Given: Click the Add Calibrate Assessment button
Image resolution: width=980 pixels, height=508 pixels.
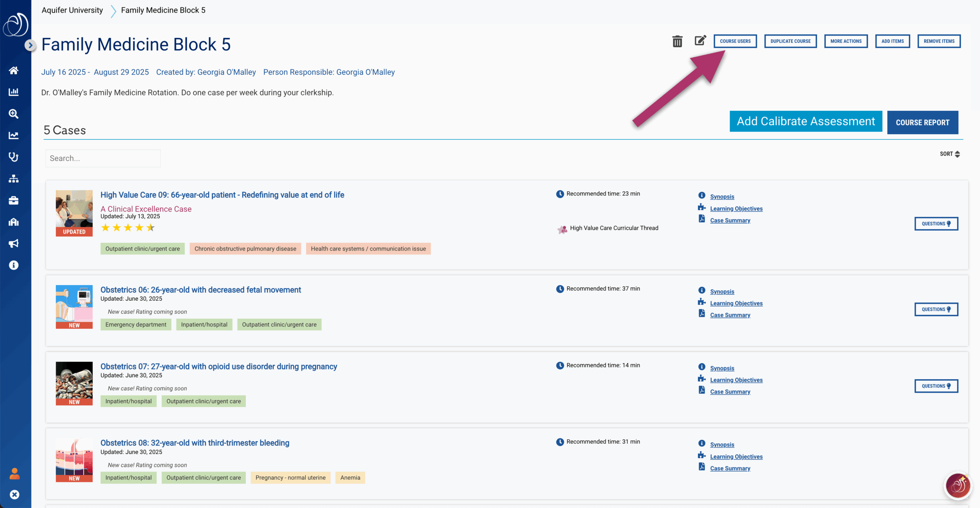Looking at the screenshot, I should click(805, 121).
